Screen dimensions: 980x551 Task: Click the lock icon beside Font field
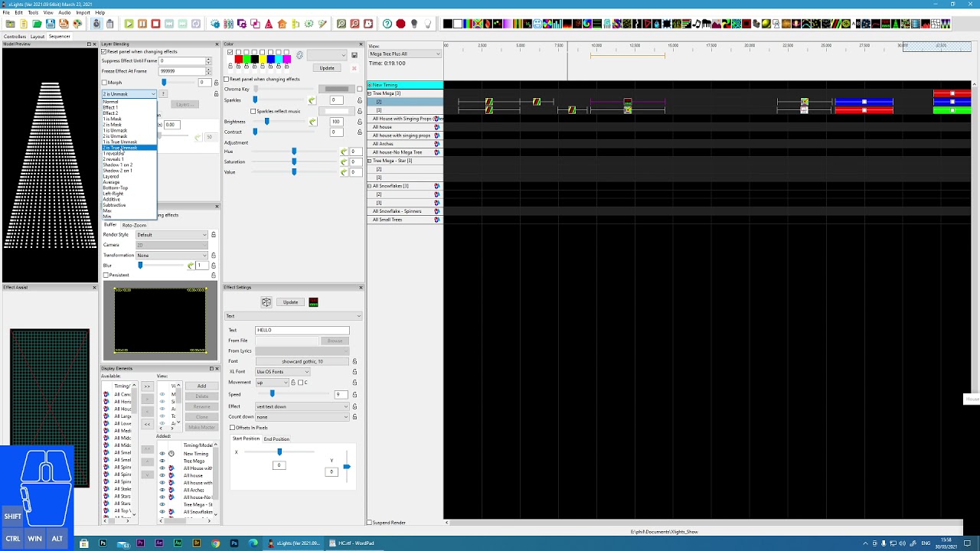354,361
